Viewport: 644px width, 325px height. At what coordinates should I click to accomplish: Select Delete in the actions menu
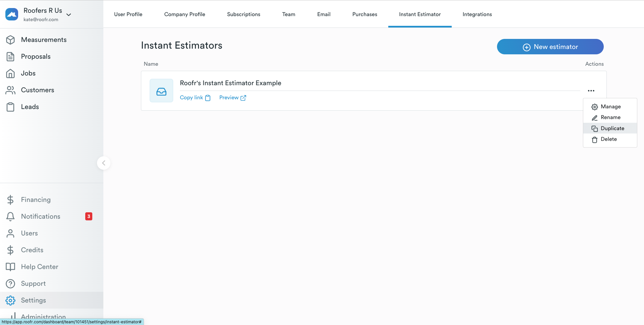pos(610,139)
